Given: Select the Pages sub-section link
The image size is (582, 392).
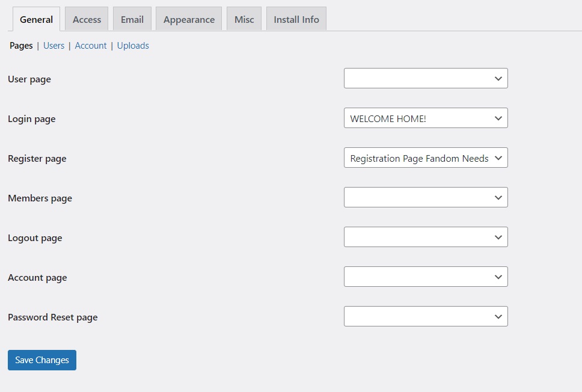Looking at the screenshot, I should (x=21, y=46).
